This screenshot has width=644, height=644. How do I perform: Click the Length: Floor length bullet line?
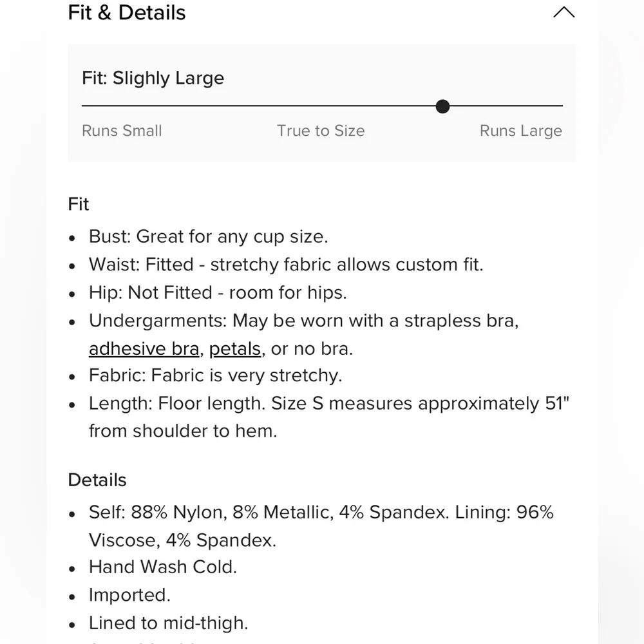(x=328, y=404)
